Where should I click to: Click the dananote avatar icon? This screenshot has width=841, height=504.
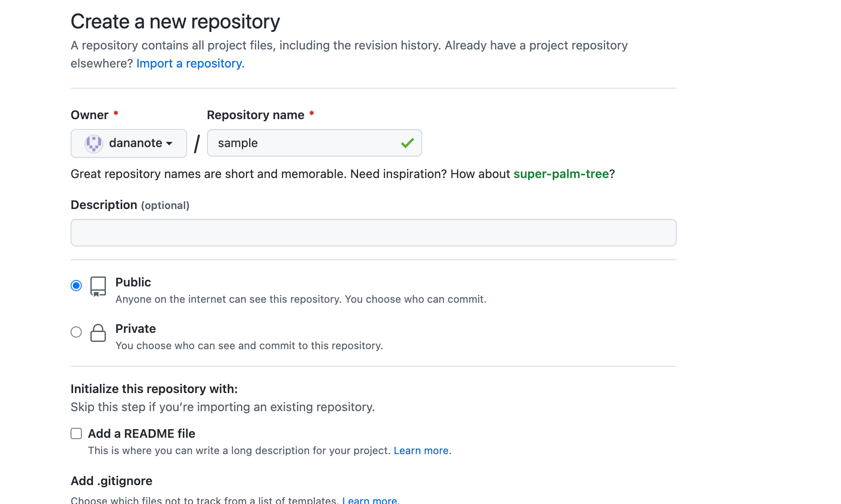coord(93,143)
